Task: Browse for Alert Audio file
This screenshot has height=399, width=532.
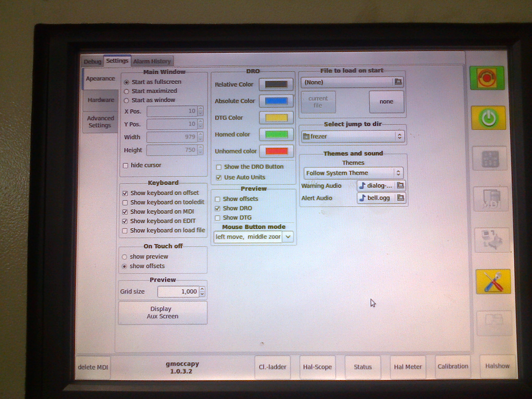Action: (400, 198)
